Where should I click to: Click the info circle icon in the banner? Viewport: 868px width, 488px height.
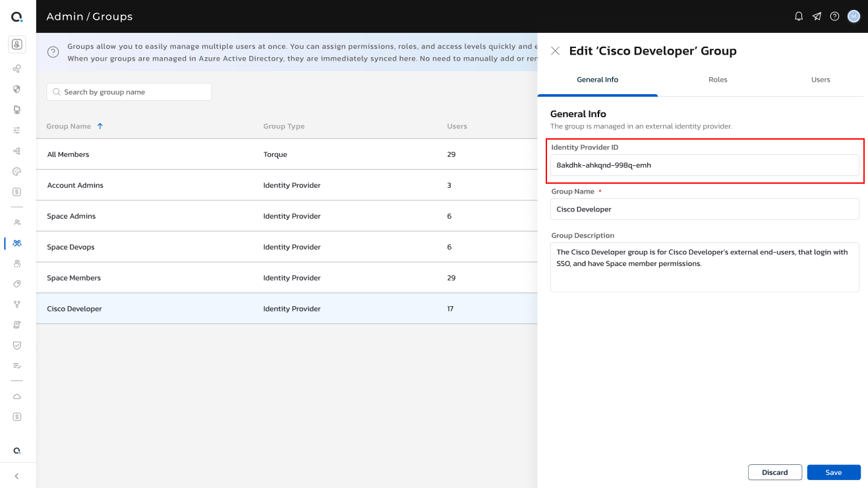53,52
